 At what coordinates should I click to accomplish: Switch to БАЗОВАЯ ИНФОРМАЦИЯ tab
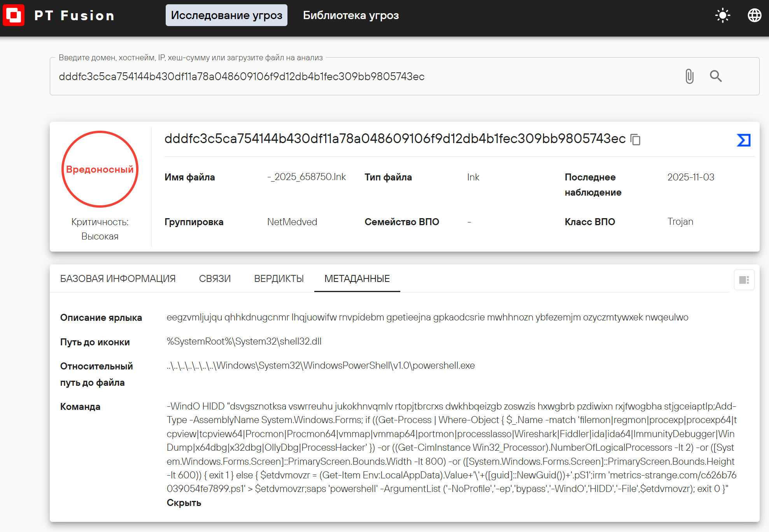(117, 279)
